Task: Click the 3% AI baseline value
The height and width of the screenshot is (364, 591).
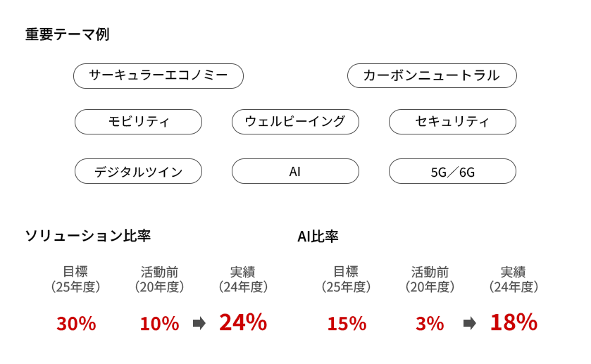Action: [x=430, y=324]
